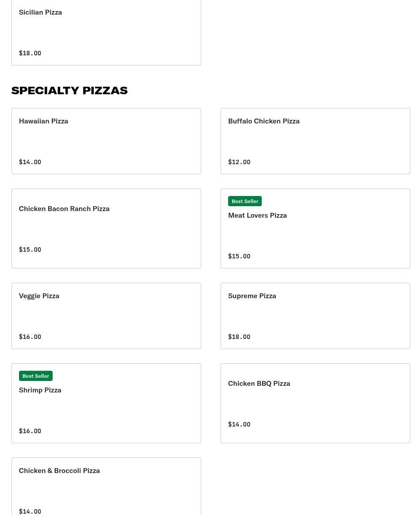
Task: Click the $14.00 price on Chicken BBQ Pizza
Action: pos(239,424)
